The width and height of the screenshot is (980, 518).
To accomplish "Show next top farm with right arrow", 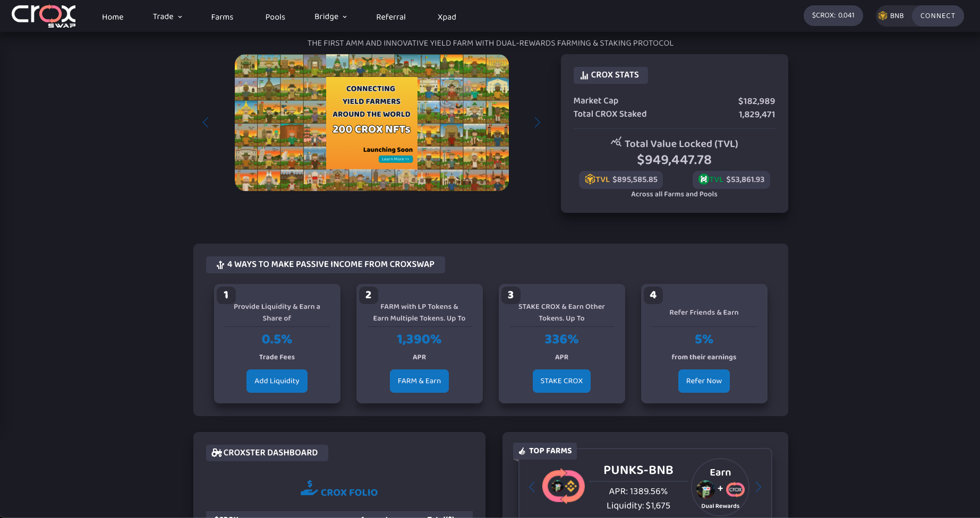I will [759, 487].
